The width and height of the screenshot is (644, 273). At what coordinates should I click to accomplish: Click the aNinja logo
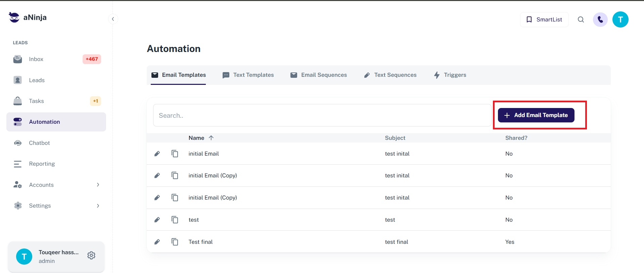point(28,17)
